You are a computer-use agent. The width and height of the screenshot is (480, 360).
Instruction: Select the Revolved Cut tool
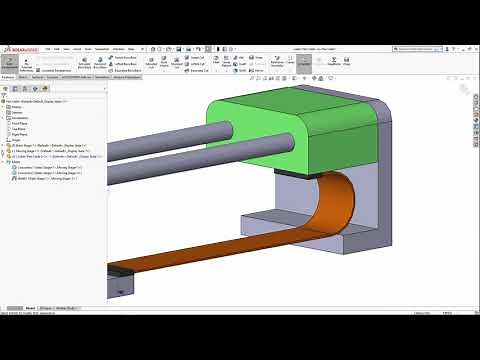point(177,63)
